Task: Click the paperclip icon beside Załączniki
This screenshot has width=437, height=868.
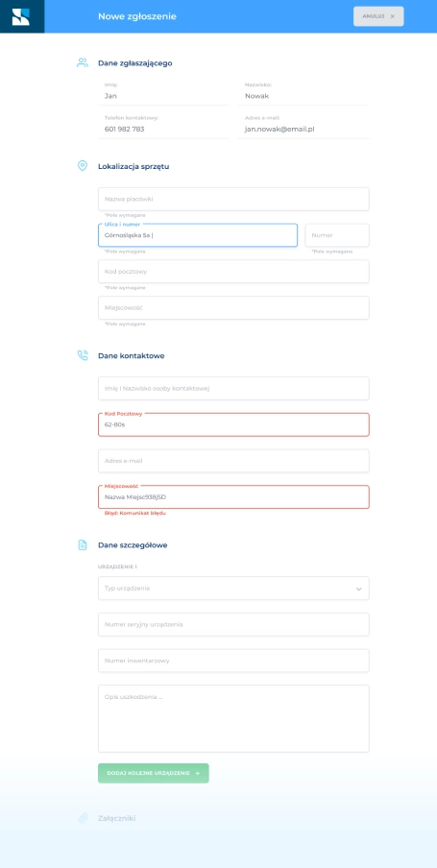Action: [83, 818]
